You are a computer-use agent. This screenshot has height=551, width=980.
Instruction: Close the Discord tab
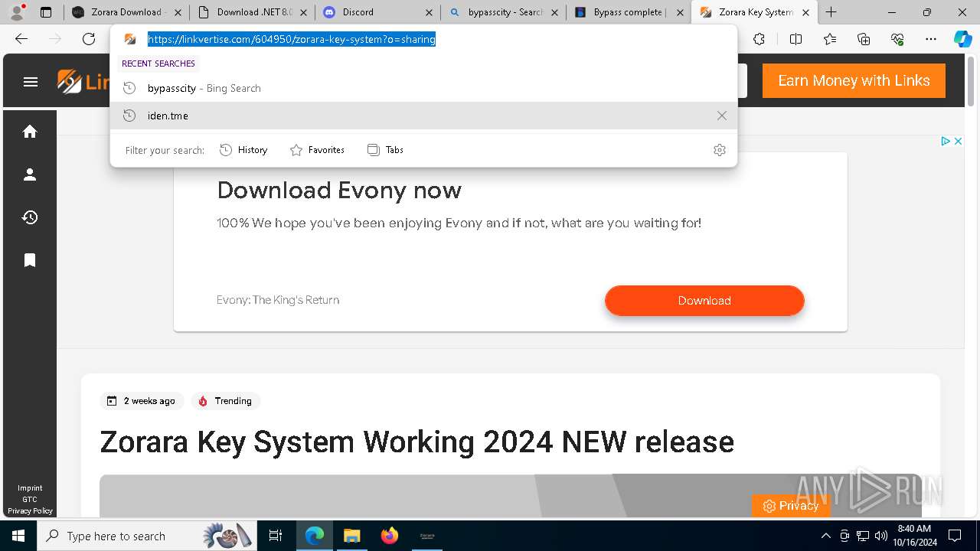pyautogui.click(x=429, y=12)
